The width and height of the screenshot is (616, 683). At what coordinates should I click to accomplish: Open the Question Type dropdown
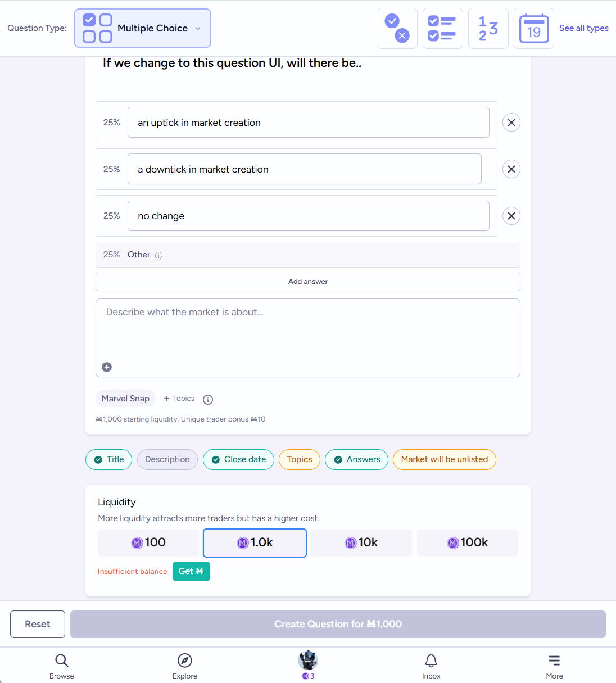[143, 28]
